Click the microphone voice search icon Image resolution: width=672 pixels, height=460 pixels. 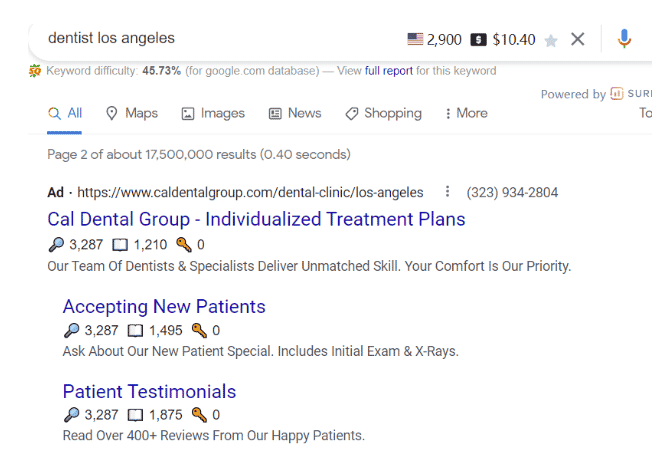[624, 39]
